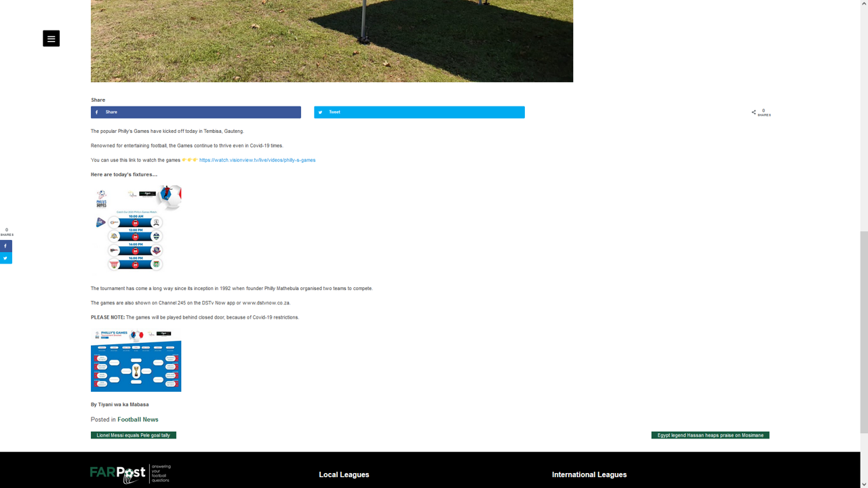Click the wide Facebook Share button
The width and height of the screenshot is (868, 488).
195,113
